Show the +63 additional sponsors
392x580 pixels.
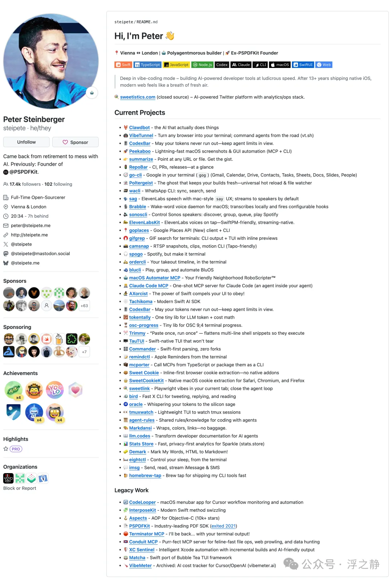point(84,306)
